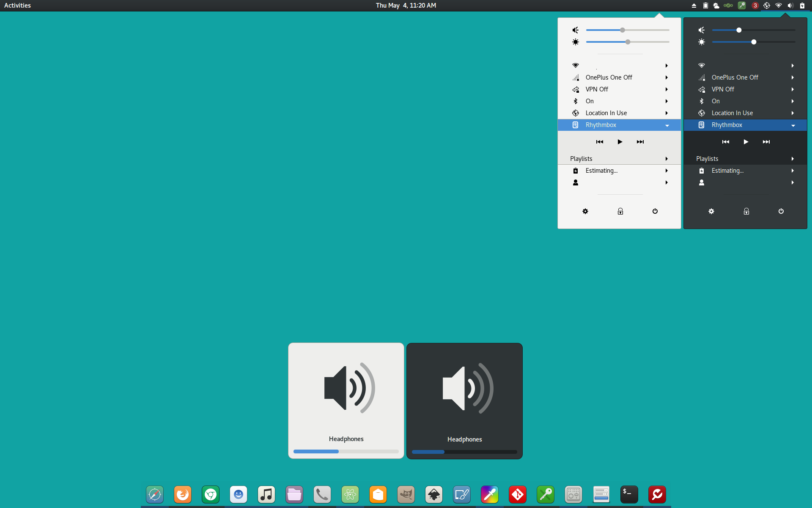Open the green key password app in dock
The image size is (812, 508).
click(546, 494)
